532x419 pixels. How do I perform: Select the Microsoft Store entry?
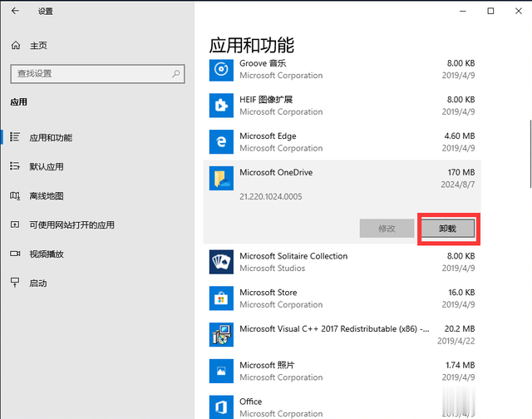[x=342, y=298]
